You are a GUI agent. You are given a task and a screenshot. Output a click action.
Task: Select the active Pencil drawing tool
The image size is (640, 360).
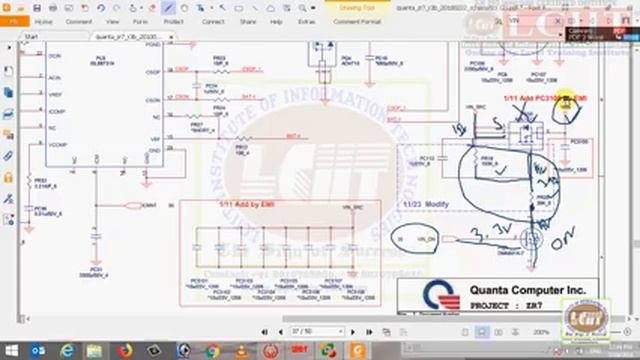point(168,8)
